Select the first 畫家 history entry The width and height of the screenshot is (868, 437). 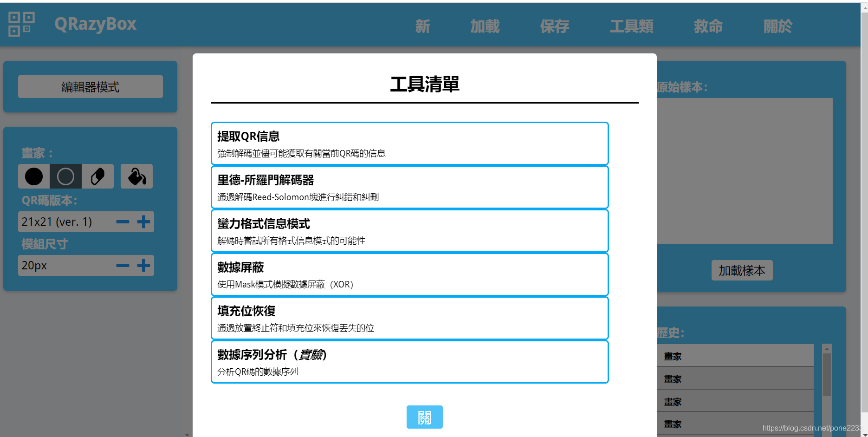pyautogui.click(x=735, y=356)
